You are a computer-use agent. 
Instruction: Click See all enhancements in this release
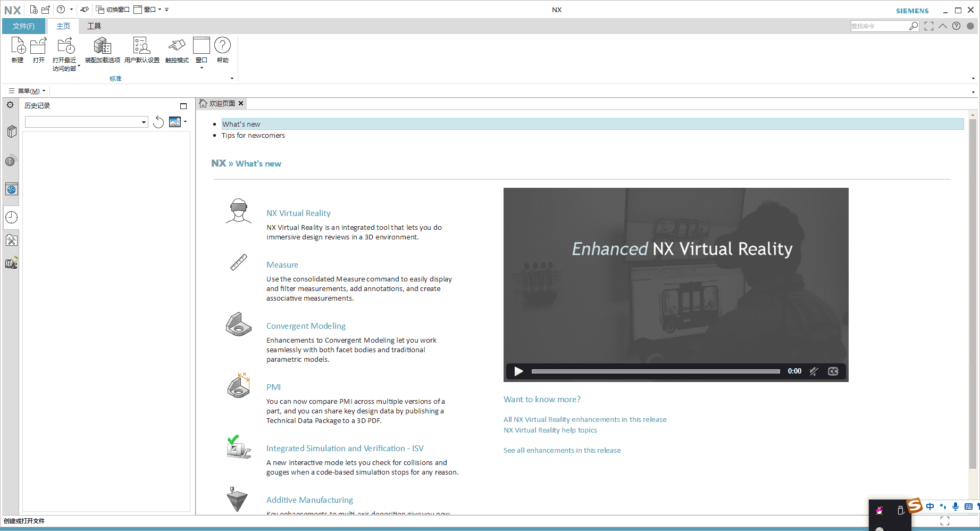pyautogui.click(x=562, y=451)
